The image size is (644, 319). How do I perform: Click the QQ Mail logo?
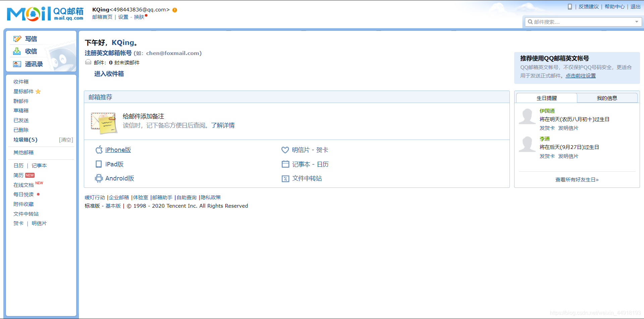(45, 14)
